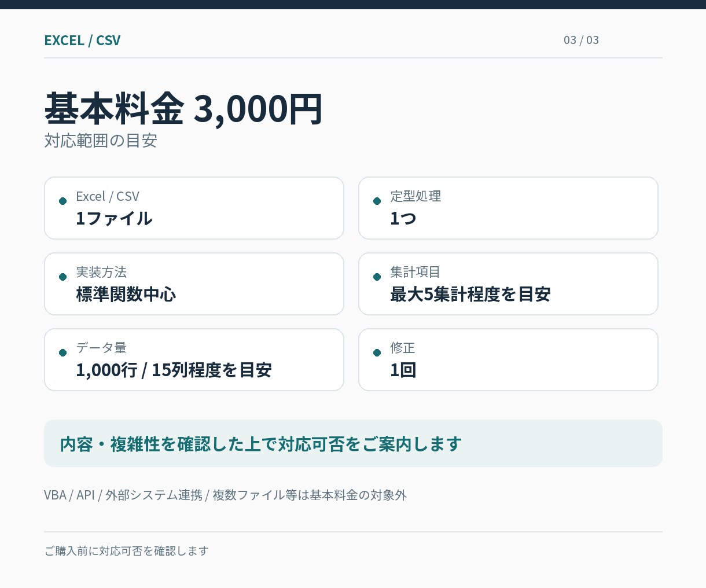Click the bullet dot beside 定型処理
Viewport: 706px width, 588px height.
(377, 201)
